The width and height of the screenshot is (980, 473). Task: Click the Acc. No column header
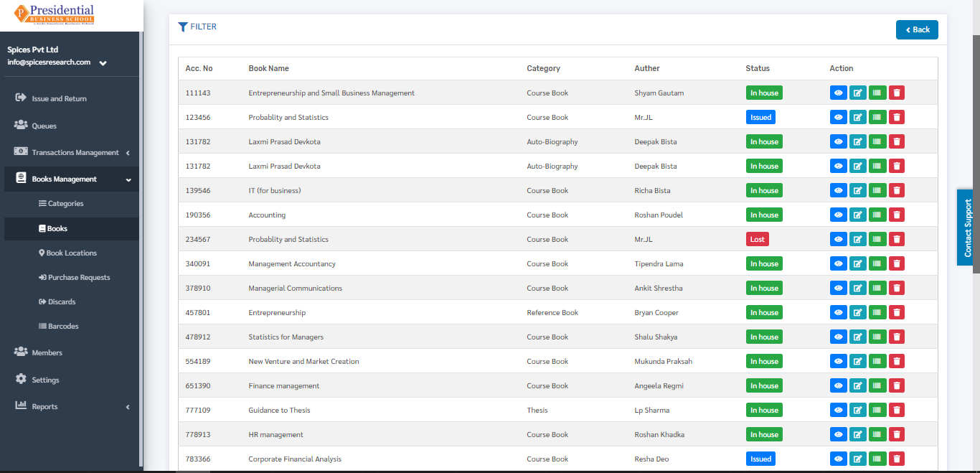[x=199, y=68]
